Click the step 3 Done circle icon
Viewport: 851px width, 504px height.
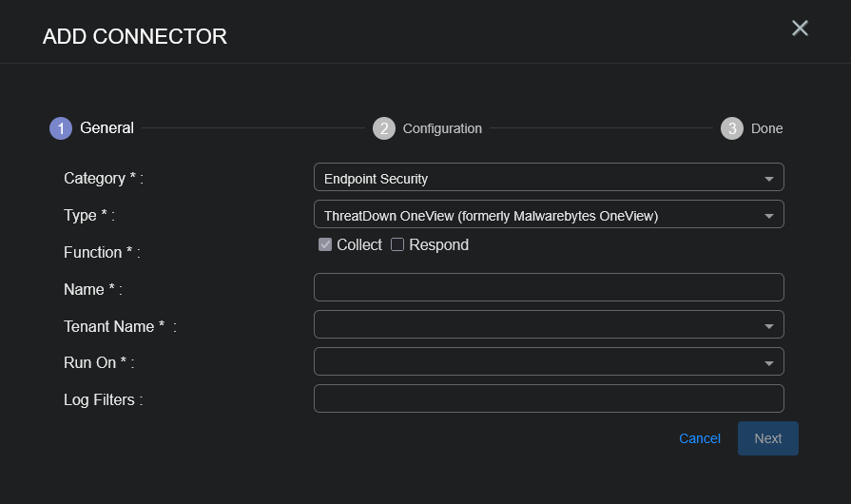coord(731,128)
